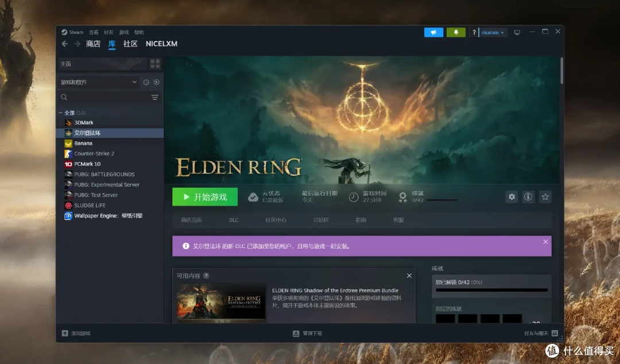This screenshot has width=620, height=364.
Task: Open the 帮助 menu
Action: tap(139, 33)
